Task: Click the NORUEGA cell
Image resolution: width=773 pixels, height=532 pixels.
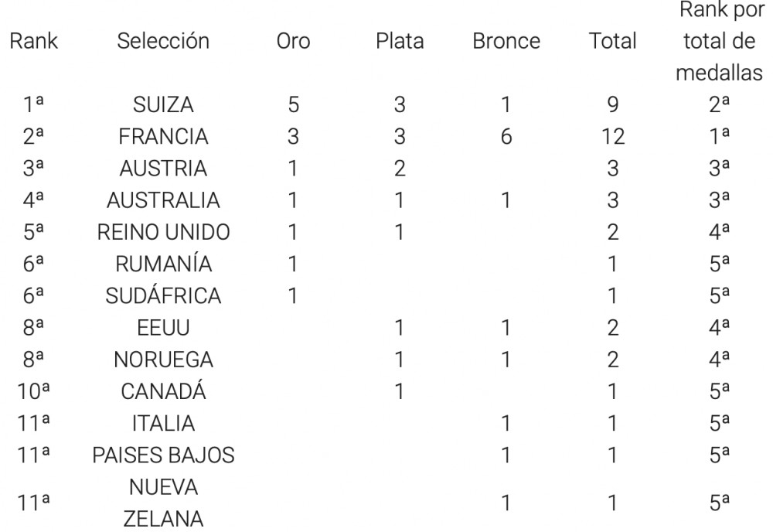Action: tap(163, 360)
